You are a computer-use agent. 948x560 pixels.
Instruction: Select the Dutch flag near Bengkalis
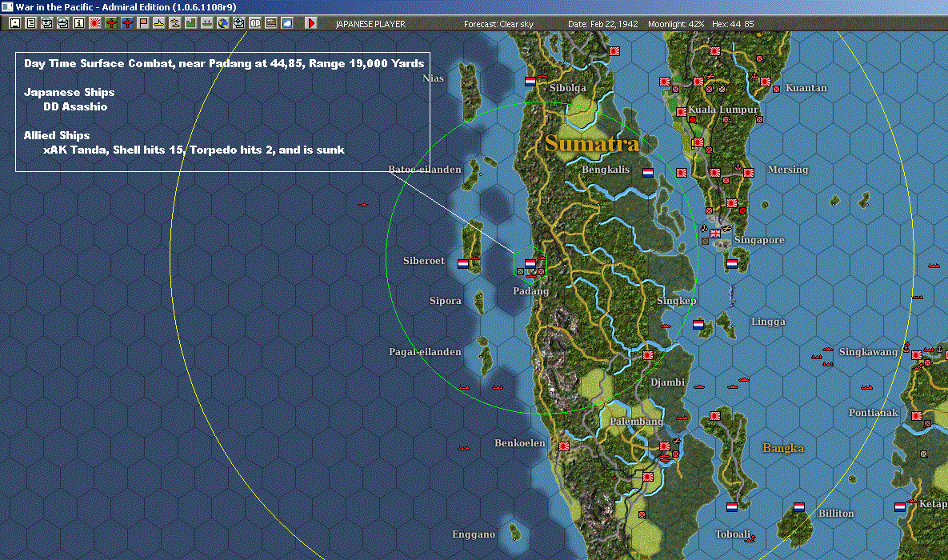(648, 172)
